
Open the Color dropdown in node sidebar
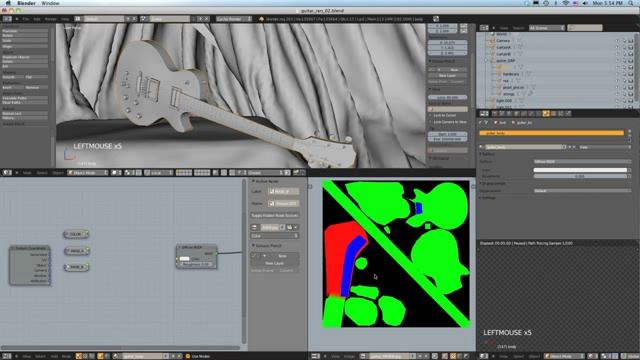coord(275,236)
